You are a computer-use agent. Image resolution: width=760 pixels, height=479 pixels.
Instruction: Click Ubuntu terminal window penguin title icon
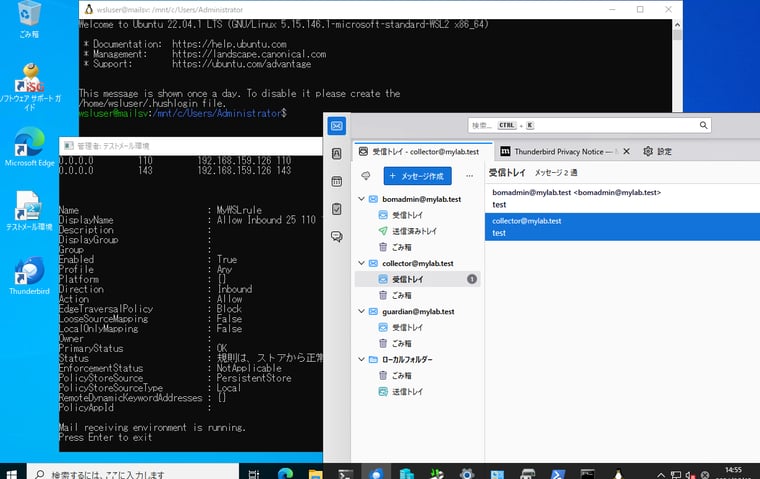coord(89,9)
